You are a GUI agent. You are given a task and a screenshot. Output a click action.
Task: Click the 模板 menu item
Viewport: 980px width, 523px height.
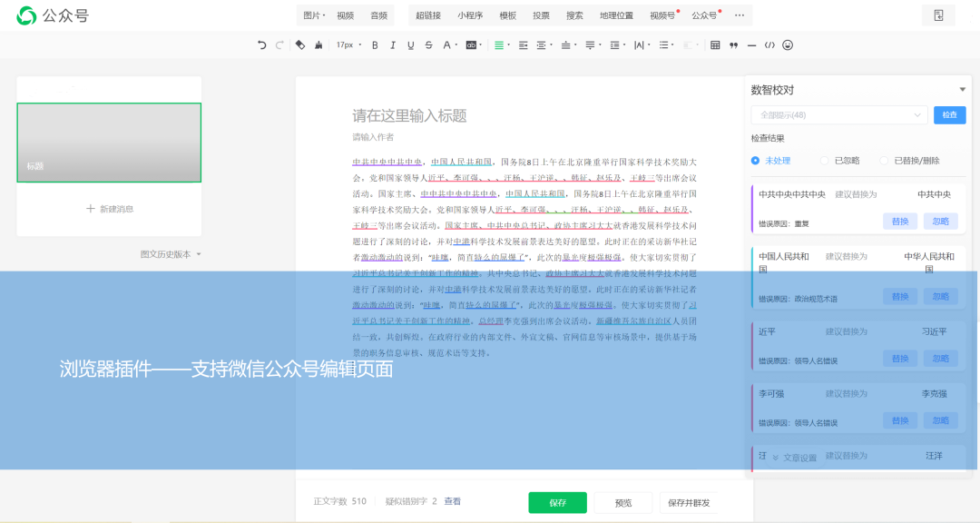[x=508, y=15]
